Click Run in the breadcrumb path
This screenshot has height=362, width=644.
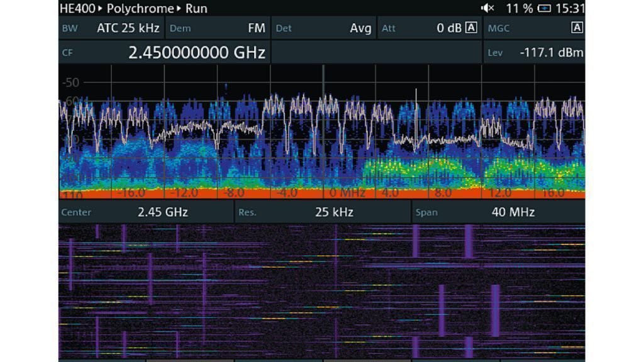tap(196, 8)
